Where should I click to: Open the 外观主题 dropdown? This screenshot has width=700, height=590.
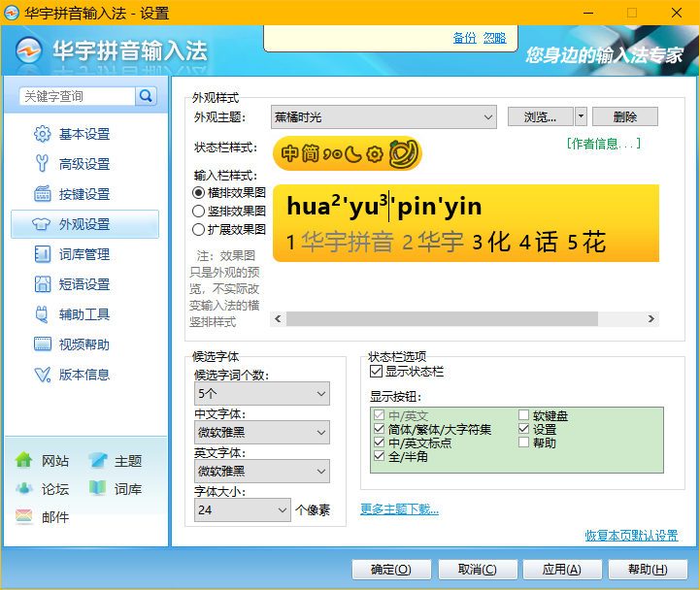pos(489,117)
